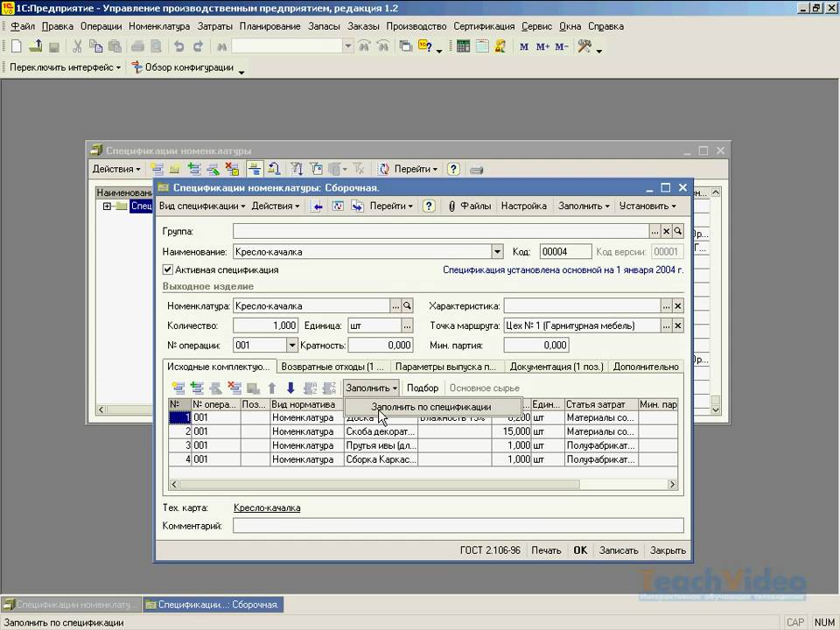Switch to Документация (1 поз.) tab
This screenshot has height=630, width=840.
(556, 367)
